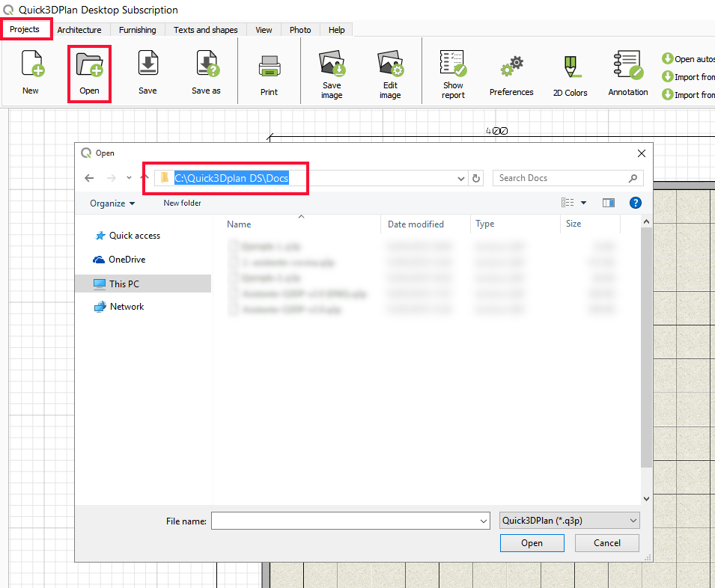Open the Furnishing tab

(x=137, y=30)
